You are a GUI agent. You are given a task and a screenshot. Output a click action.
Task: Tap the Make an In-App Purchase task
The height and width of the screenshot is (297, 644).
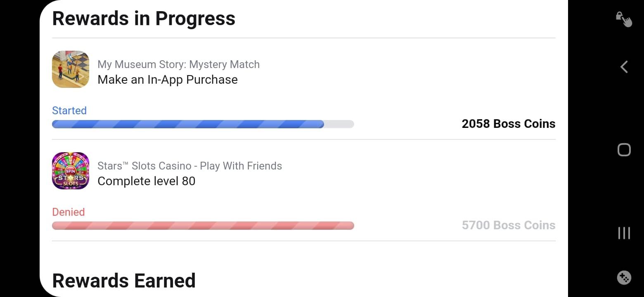tap(168, 80)
